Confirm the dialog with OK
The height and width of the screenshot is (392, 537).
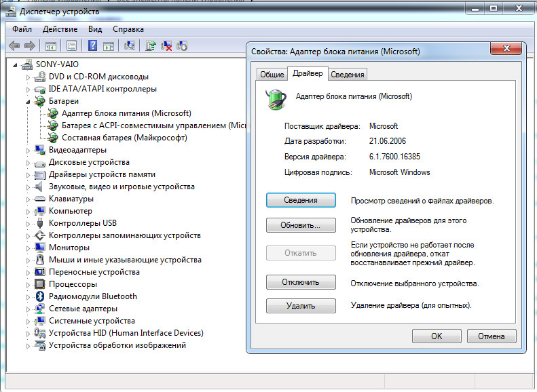point(437,336)
